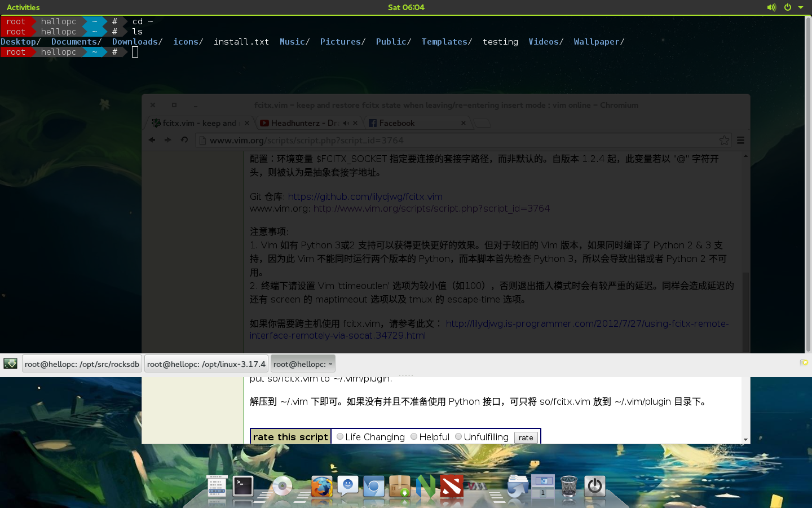Viewport: 812px width, 508px height.
Task: Switch to the /opt/src/rocksdb terminal tab
Action: [82, 364]
